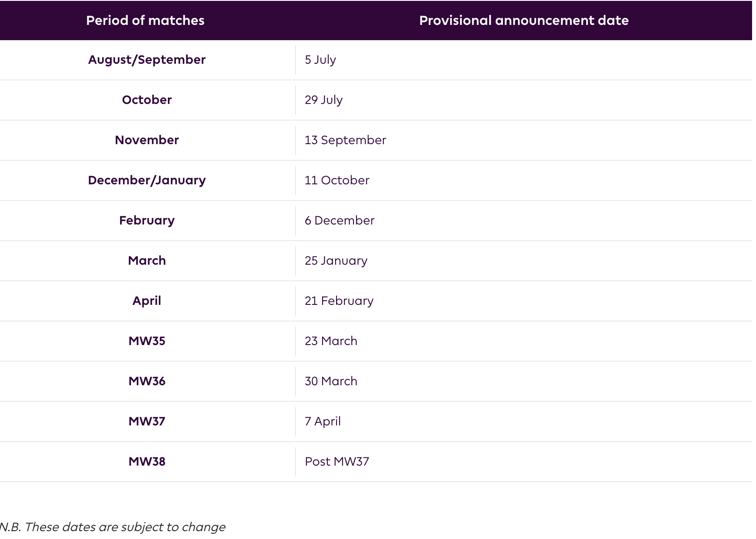Click the '29 July' announcement date

pyautogui.click(x=323, y=100)
